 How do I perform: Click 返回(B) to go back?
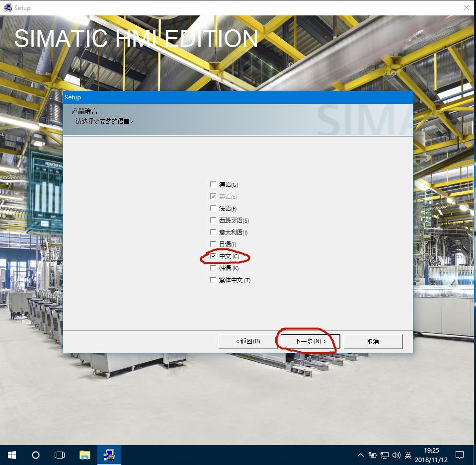click(247, 341)
